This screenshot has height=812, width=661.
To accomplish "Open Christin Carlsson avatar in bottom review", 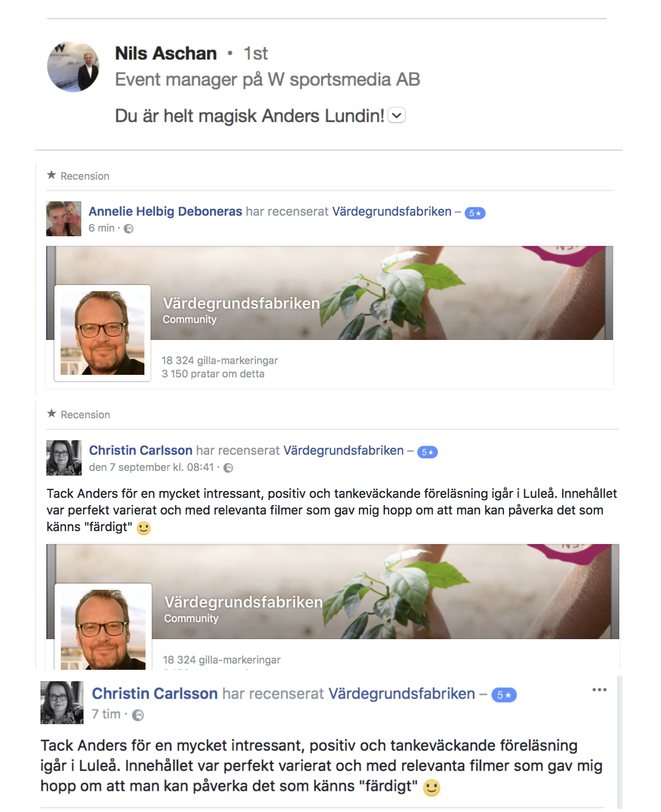I will [x=62, y=702].
